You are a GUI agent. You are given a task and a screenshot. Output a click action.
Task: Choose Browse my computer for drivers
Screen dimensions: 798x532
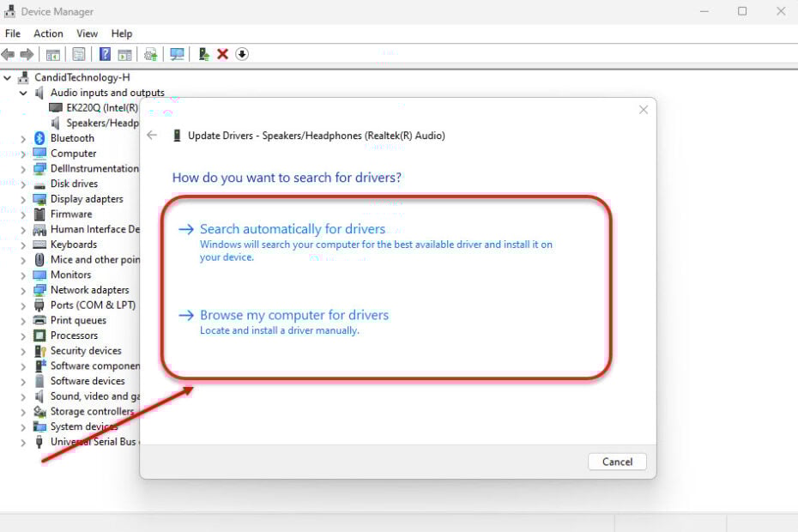pyautogui.click(x=294, y=315)
